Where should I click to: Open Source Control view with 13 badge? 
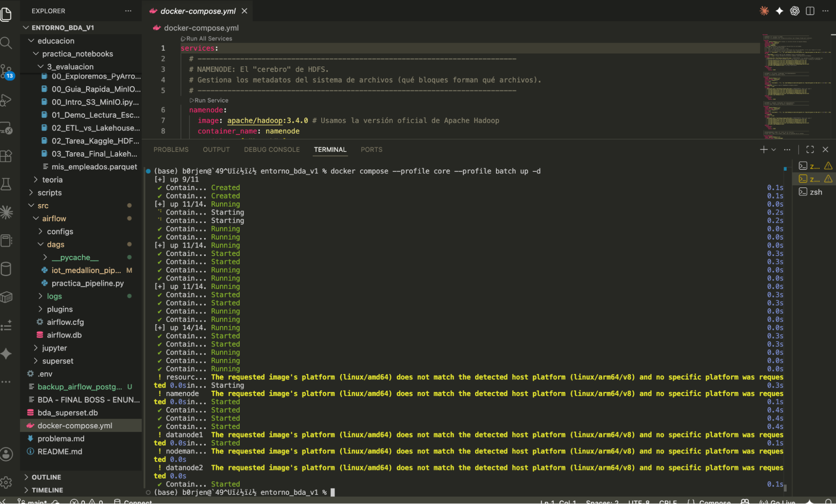pyautogui.click(x=7, y=72)
